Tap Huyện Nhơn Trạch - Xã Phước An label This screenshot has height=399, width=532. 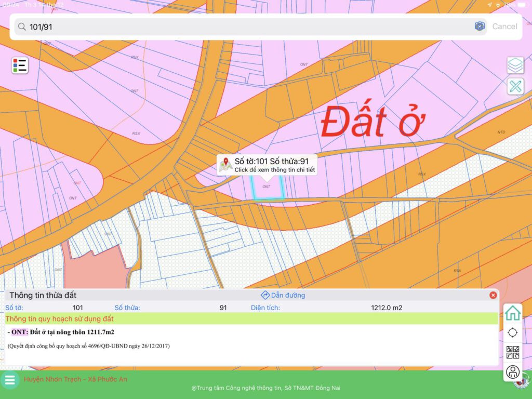[x=75, y=379]
